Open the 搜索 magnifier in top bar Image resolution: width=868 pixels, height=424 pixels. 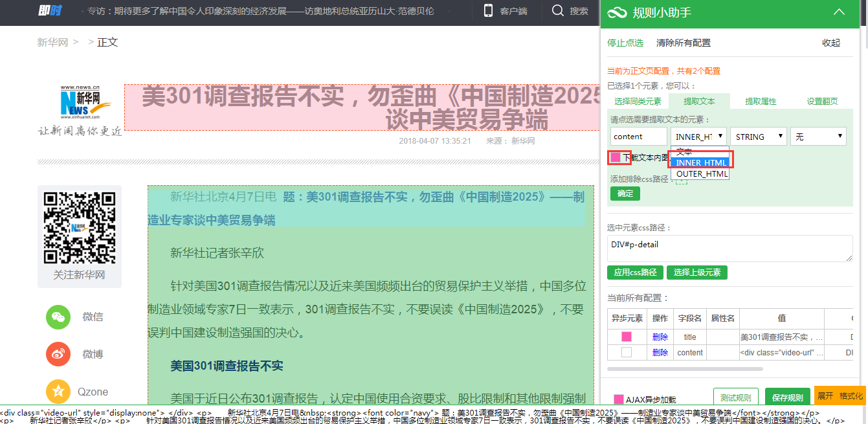pyautogui.click(x=558, y=10)
